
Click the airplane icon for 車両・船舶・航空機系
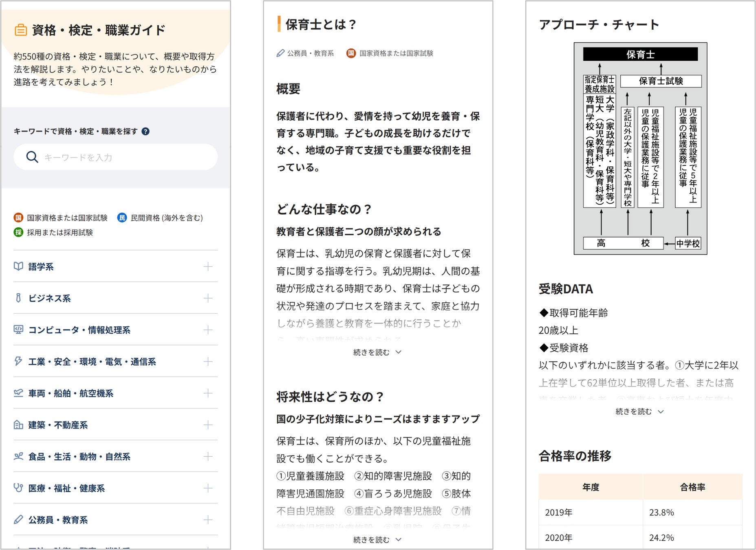click(x=18, y=393)
